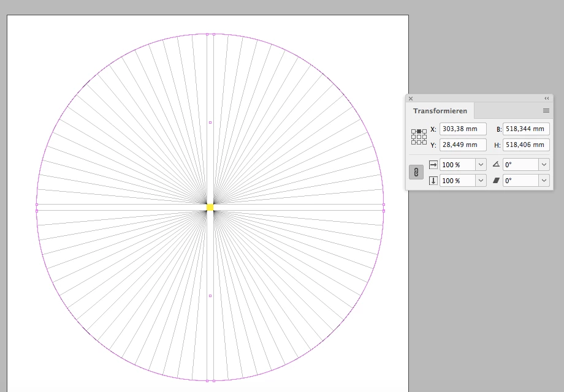Screen dimensions: 564x392
Task: Click the horizontal scale 100 % field
Action: pyautogui.click(x=457, y=165)
